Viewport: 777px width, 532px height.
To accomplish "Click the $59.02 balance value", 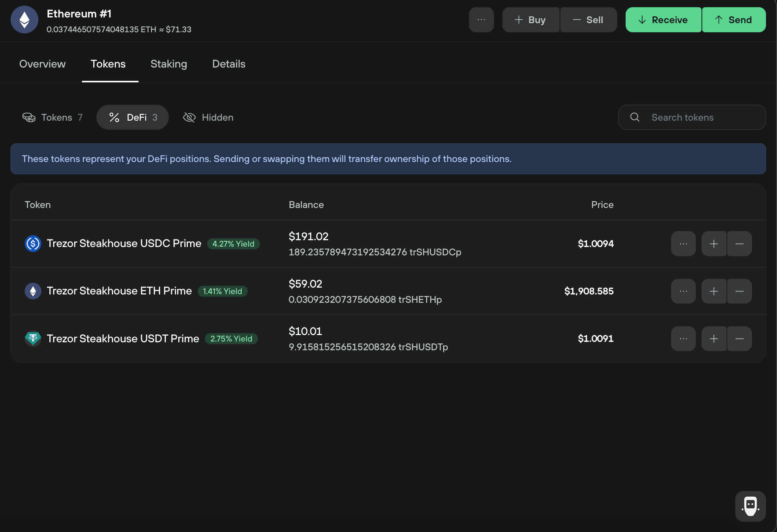I will pos(305,284).
